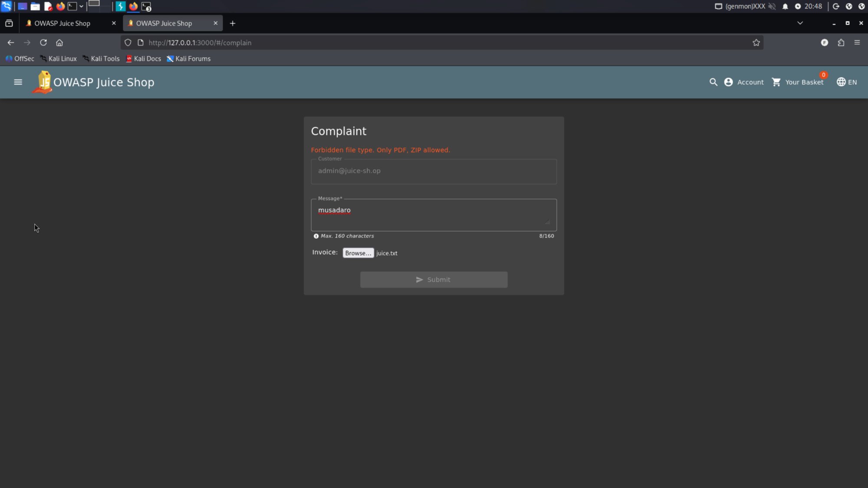868x488 pixels.
Task: Click the 8/160 character counter
Action: click(x=546, y=236)
